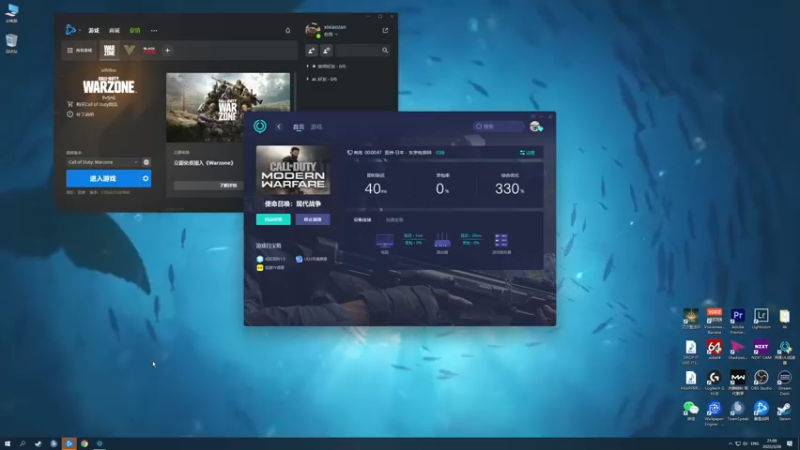Expand the first friends group showing 0/0
This screenshot has height=450, width=800.
pos(326,66)
